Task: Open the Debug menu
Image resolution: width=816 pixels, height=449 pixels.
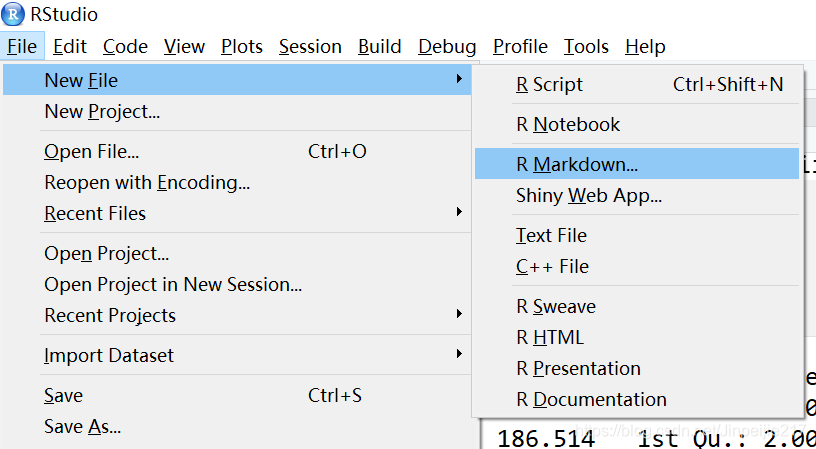Action: coord(447,46)
